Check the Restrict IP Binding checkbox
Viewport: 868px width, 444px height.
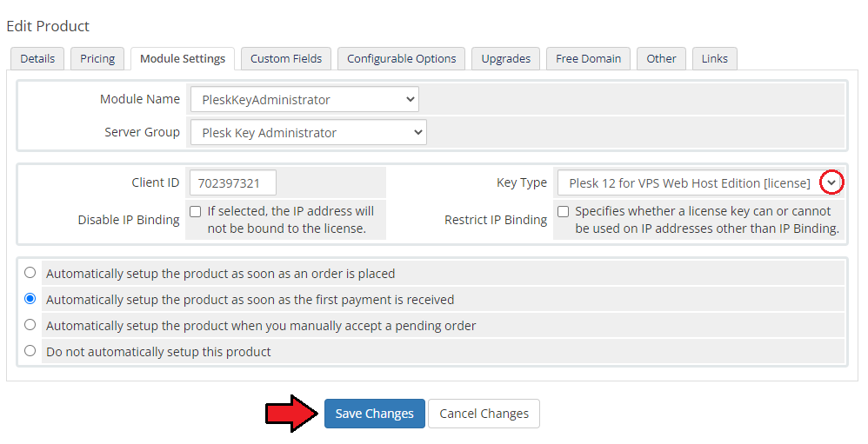pyautogui.click(x=564, y=211)
